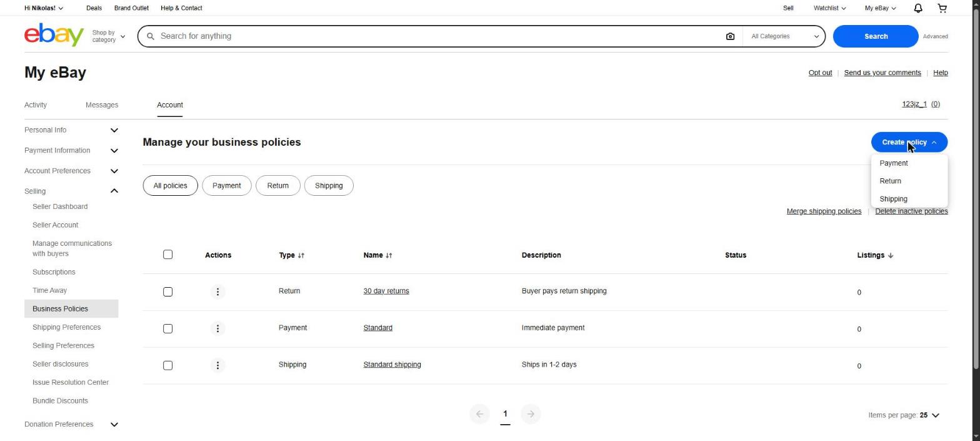Click Send us your comments link
The height and width of the screenshot is (441, 980).
pyautogui.click(x=882, y=73)
